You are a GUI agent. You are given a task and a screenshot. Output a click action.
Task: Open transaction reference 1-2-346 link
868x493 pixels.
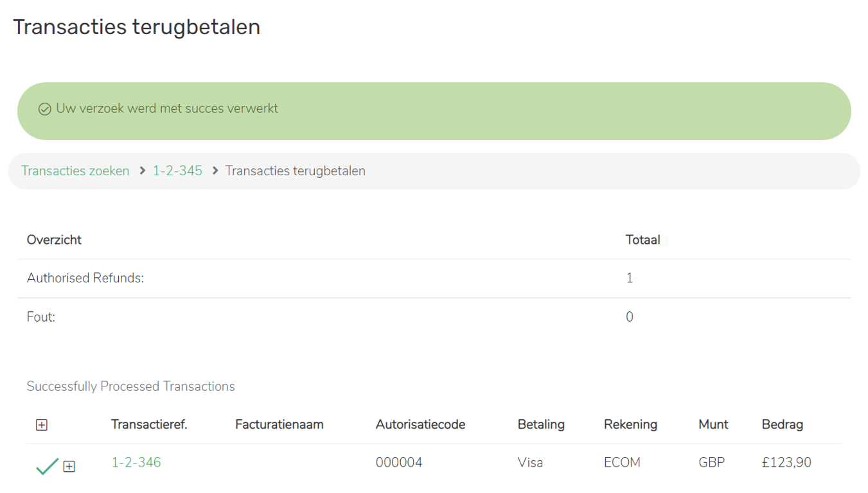[136, 462]
